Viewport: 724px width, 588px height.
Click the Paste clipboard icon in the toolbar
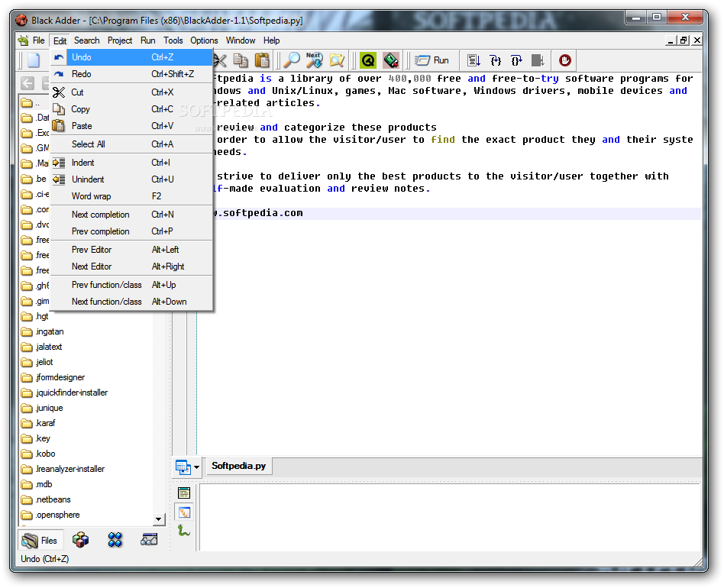(262, 60)
